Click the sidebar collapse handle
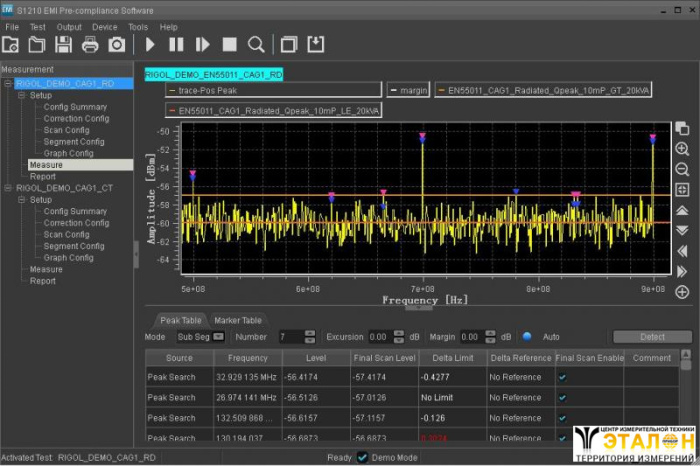 click(136, 254)
